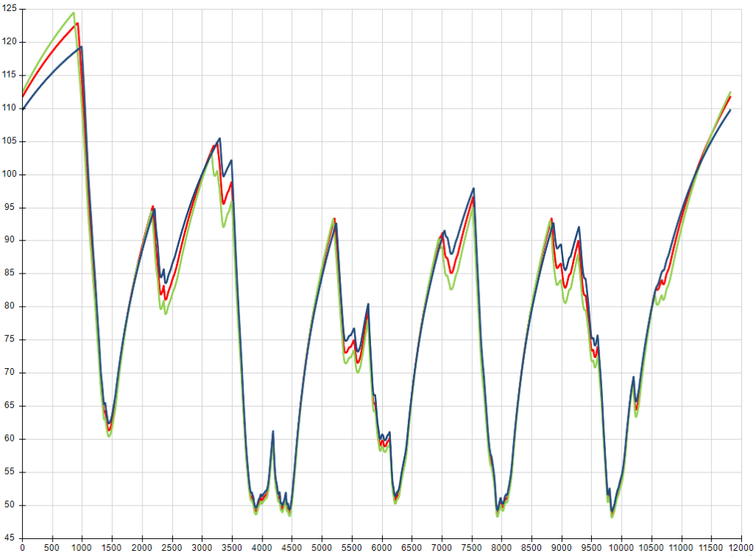The height and width of the screenshot is (556, 756).
Task: Click the green line's right end point
Action: coord(730,92)
